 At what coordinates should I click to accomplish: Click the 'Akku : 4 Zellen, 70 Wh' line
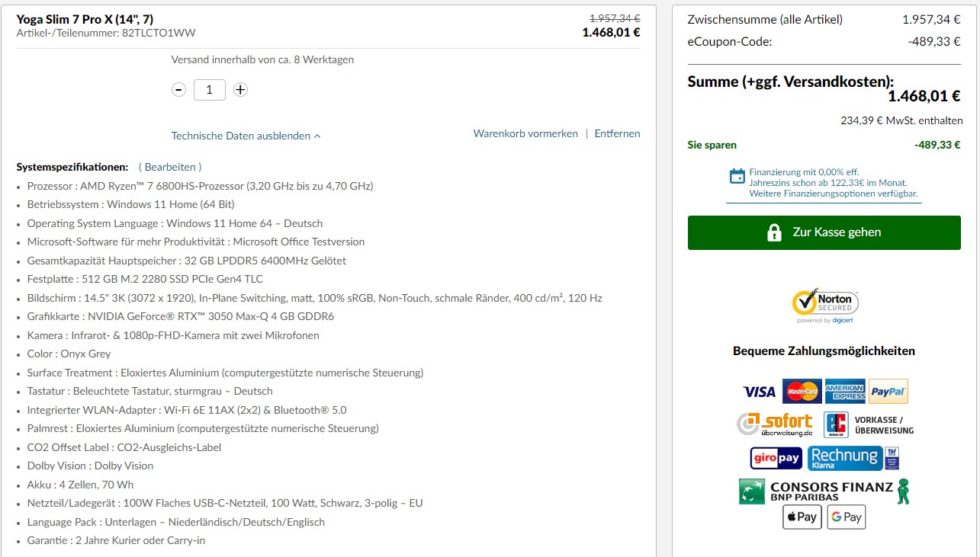[x=80, y=485]
